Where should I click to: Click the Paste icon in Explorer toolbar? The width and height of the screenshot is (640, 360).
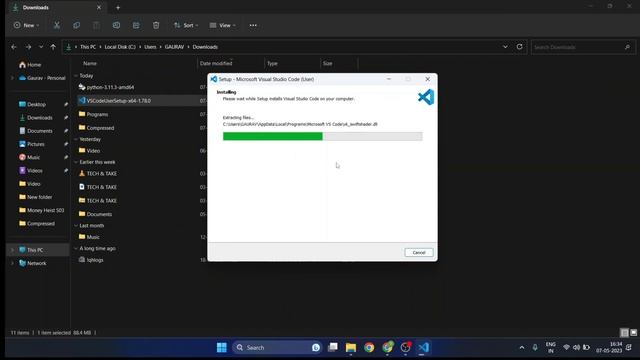coord(96,25)
